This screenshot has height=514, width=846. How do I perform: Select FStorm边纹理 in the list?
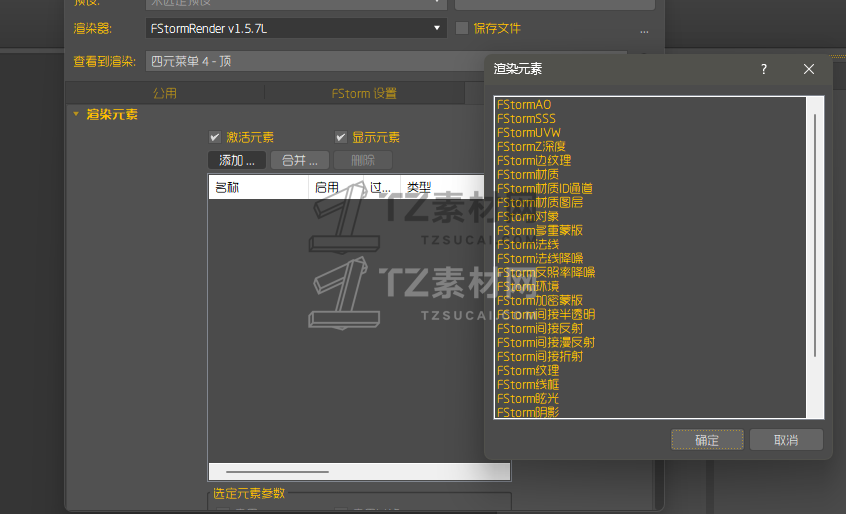click(x=534, y=161)
